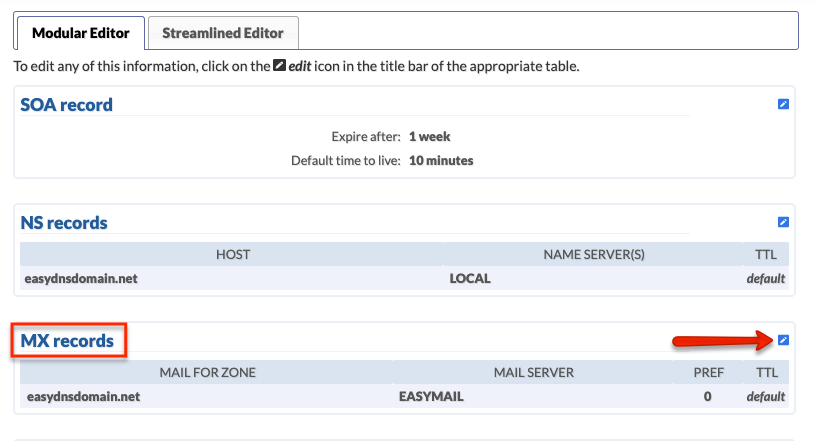The height and width of the screenshot is (441, 817).
Task: Click the MAIL SERVER column header
Action: pyautogui.click(x=534, y=372)
